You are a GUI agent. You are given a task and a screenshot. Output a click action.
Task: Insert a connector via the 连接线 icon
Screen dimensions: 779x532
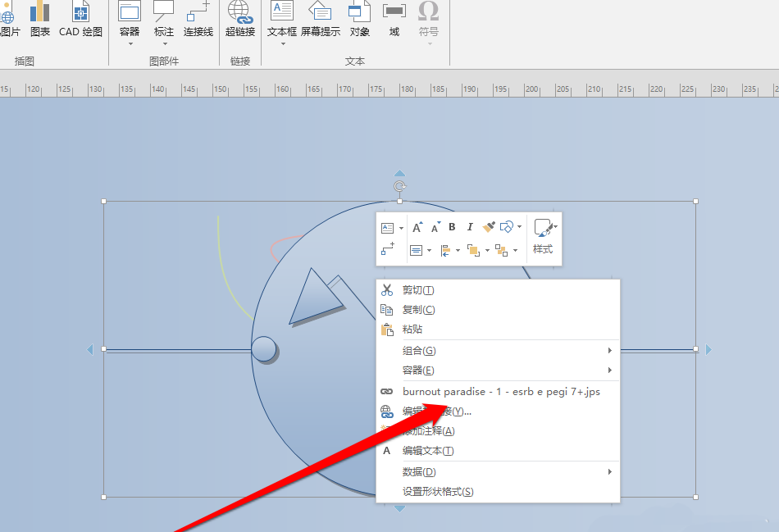(197, 18)
